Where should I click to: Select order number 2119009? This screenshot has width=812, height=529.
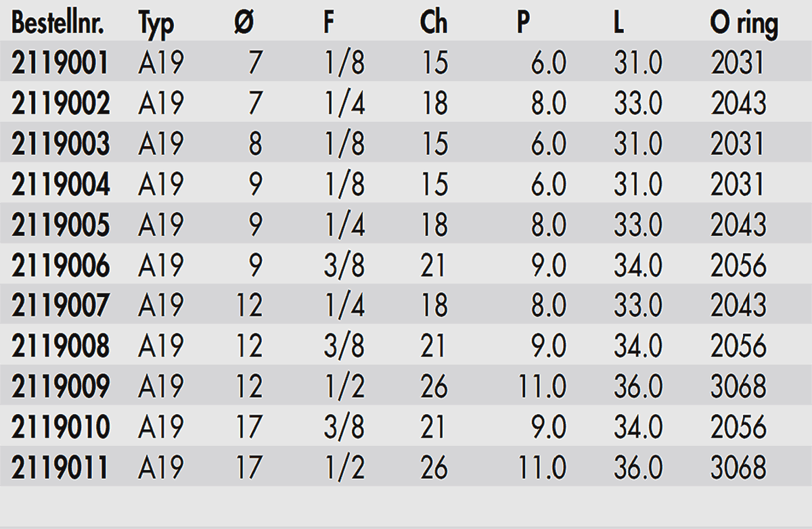[x=60, y=388]
